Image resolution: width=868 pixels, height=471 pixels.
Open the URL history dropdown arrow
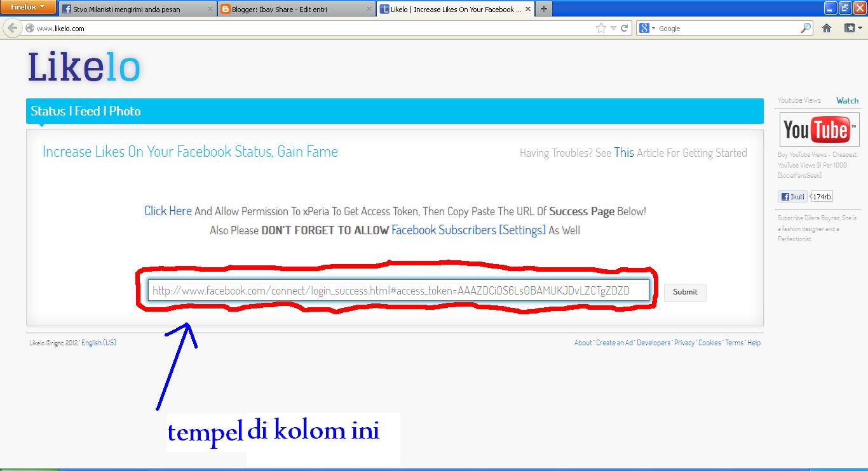pyautogui.click(x=613, y=28)
